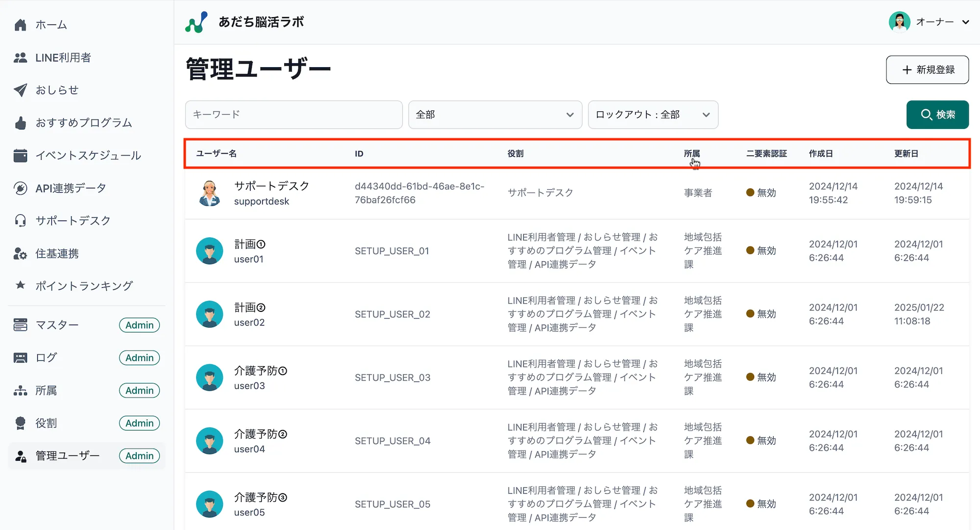Open the イベントスケジュール calendar icon
The width and height of the screenshot is (980, 530).
20,155
